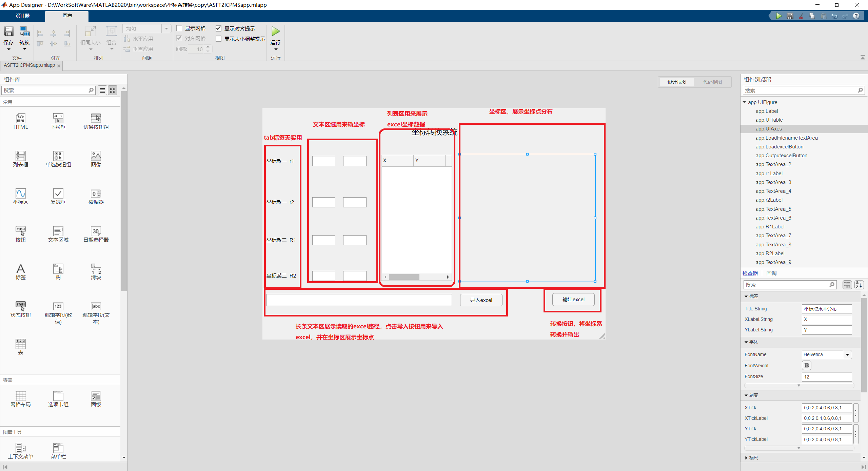Click the green 运行 (Run) icon

coord(275,32)
